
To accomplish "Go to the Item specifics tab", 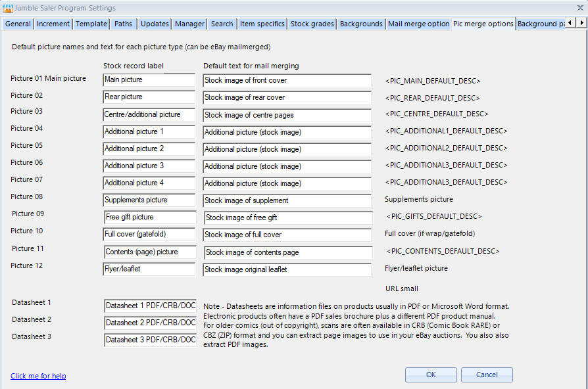I will (262, 24).
